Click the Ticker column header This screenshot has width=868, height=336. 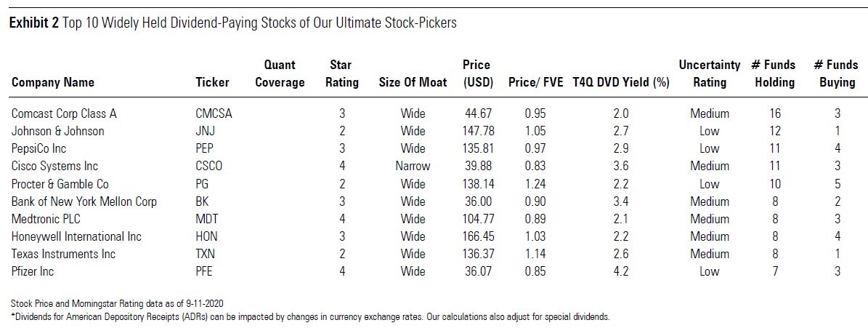(213, 82)
